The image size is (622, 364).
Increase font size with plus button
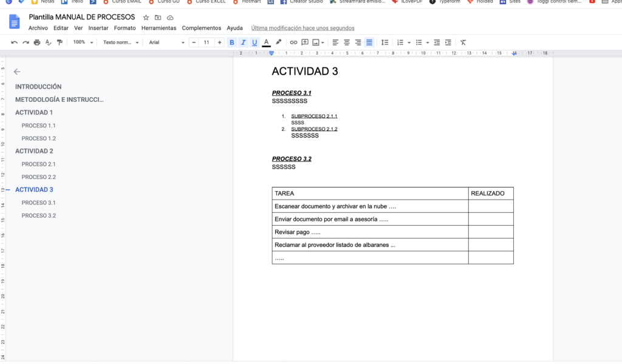[219, 42]
